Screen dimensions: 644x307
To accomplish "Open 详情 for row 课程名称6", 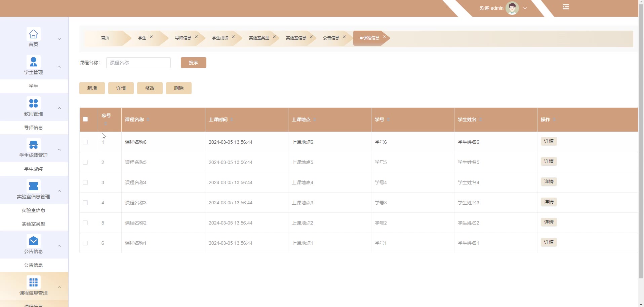I will (x=549, y=141).
